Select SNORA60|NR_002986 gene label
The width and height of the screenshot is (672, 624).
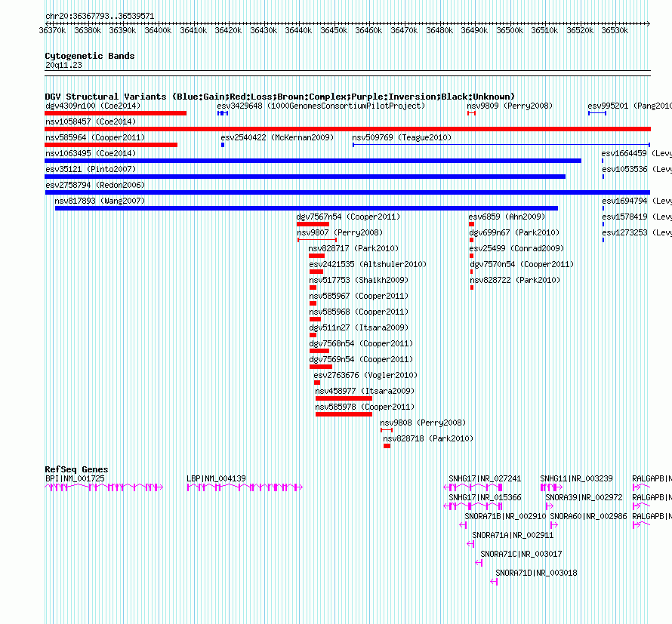pos(588,516)
